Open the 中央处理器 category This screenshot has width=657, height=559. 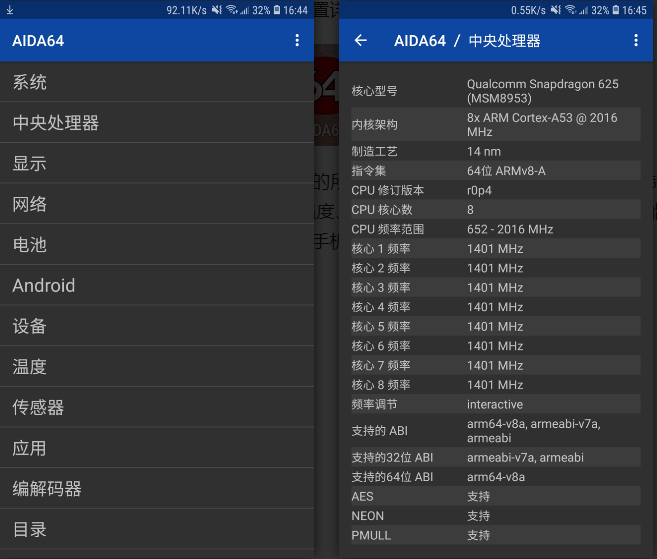pyautogui.click(x=157, y=122)
